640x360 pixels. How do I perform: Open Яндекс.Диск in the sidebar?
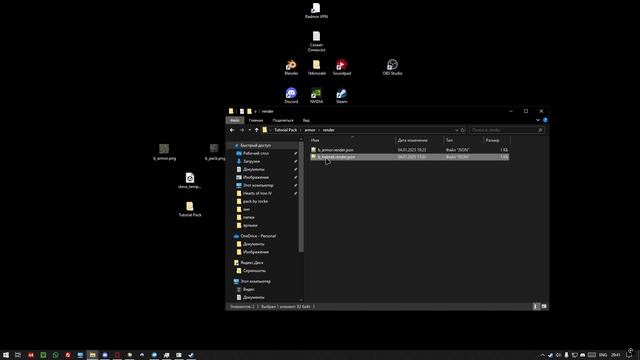[x=251, y=263]
